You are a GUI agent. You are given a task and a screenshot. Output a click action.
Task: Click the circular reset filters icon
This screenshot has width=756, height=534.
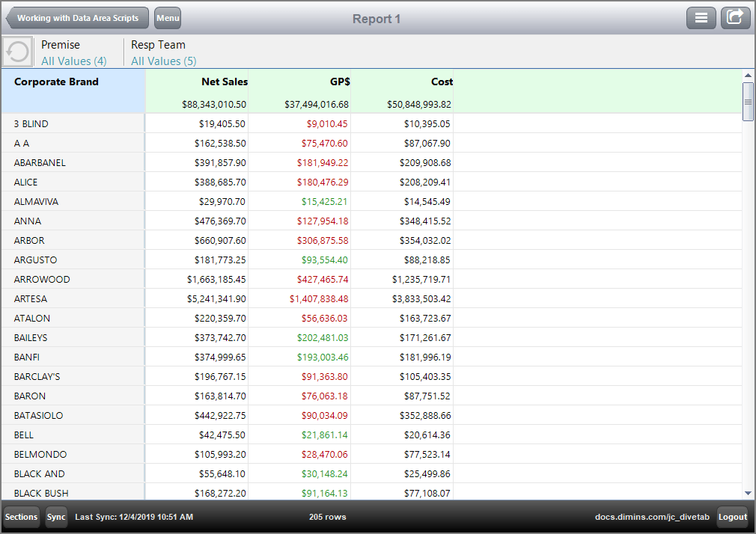click(x=16, y=52)
